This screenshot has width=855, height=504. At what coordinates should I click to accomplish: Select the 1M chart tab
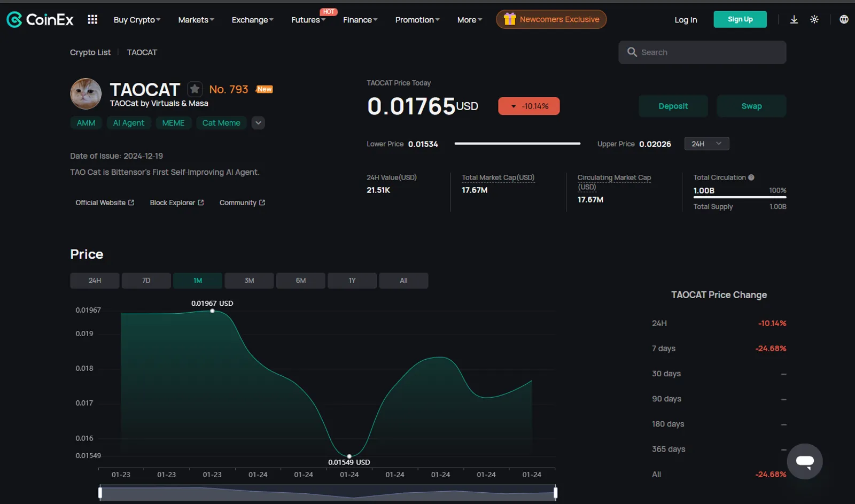click(x=198, y=281)
